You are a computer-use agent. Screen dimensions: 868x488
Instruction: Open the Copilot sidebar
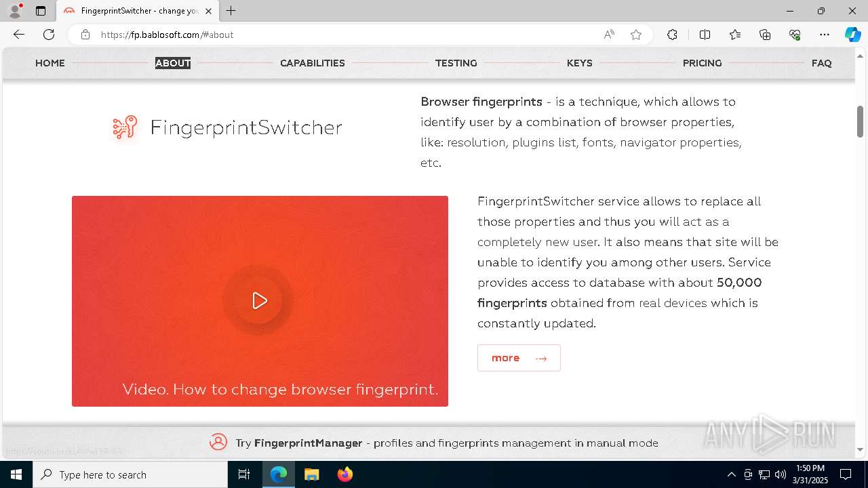852,35
